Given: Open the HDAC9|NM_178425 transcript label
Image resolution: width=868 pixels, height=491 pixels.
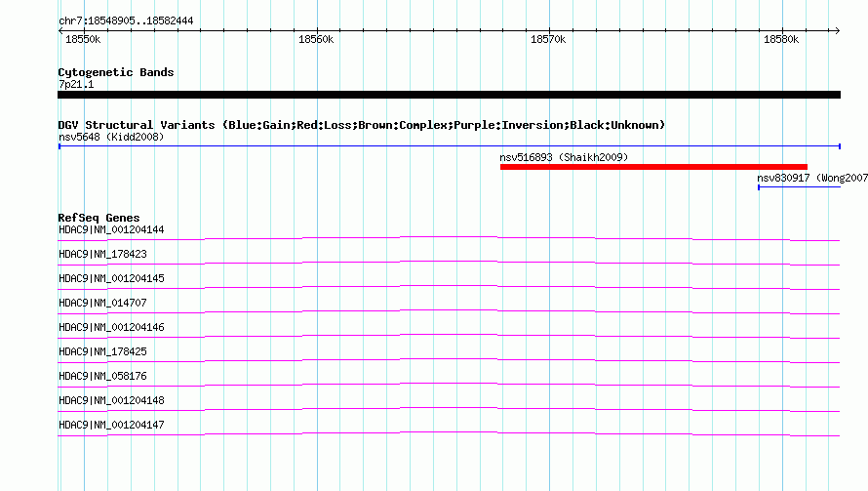Looking at the screenshot, I should 103,351.
